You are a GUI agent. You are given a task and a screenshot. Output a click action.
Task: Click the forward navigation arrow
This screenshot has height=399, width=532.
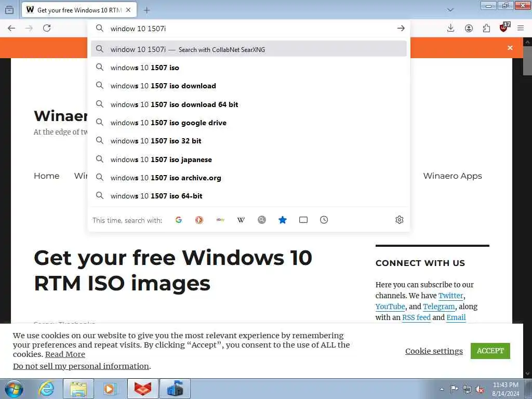[x=29, y=28]
